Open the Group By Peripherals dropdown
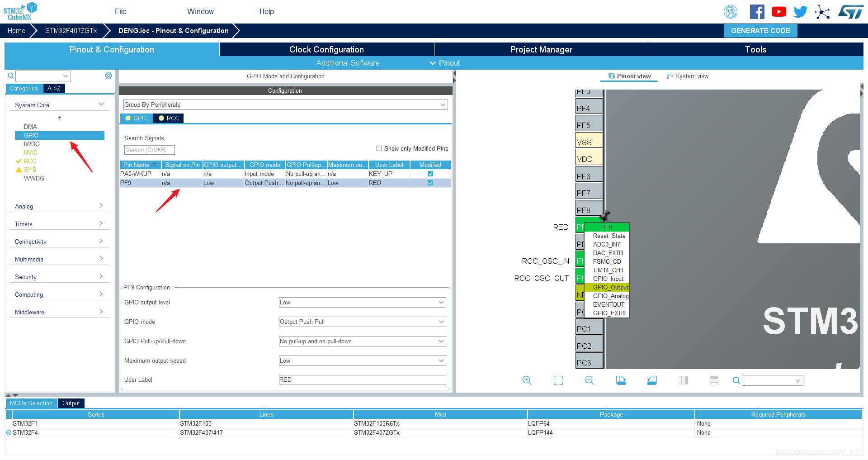868x460 pixels. point(285,104)
